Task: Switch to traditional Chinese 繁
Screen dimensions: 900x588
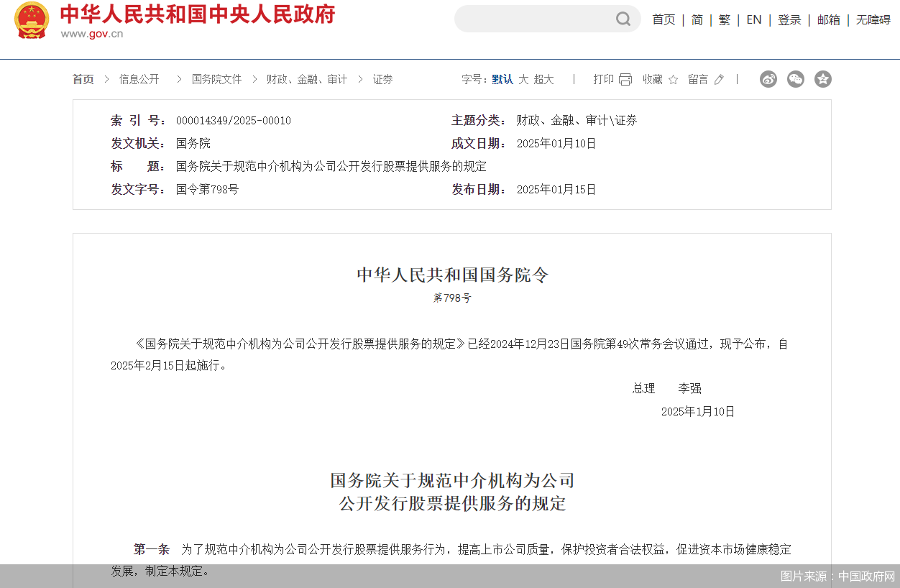Action: (x=725, y=20)
